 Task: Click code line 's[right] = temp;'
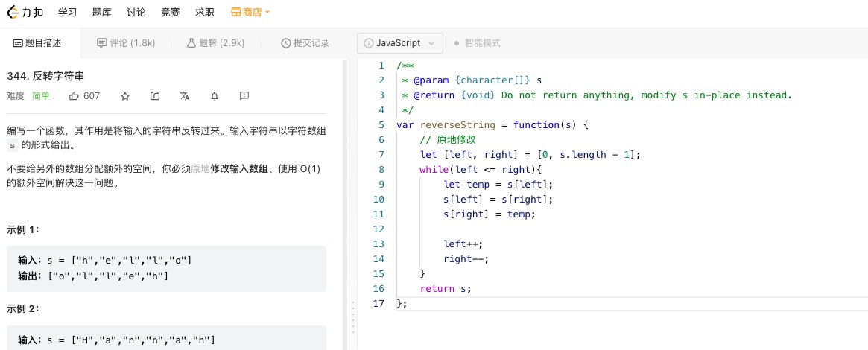(x=490, y=214)
